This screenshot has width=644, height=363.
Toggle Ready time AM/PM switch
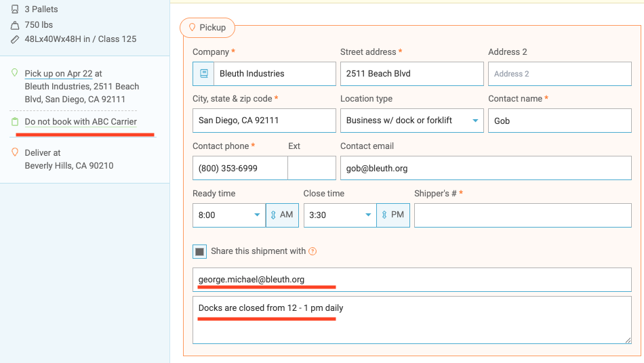pos(282,215)
